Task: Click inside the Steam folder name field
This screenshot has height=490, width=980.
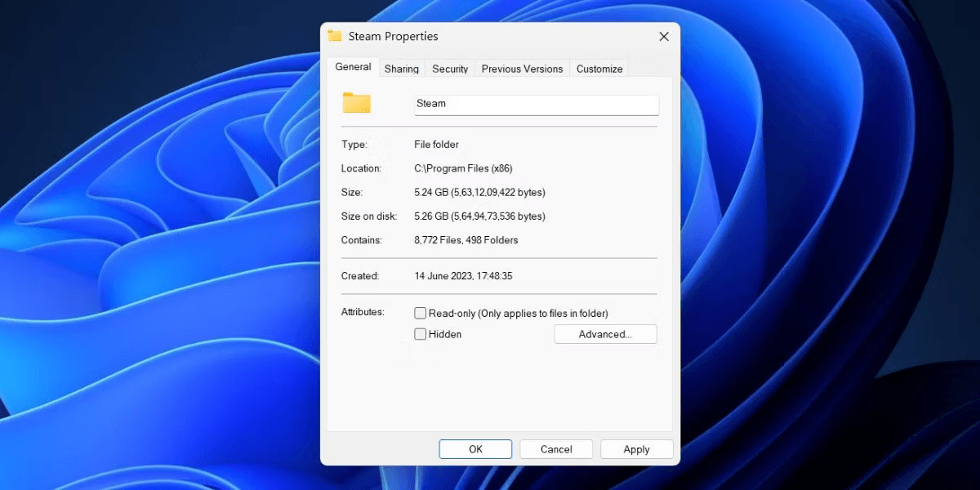Action: click(x=536, y=105)
